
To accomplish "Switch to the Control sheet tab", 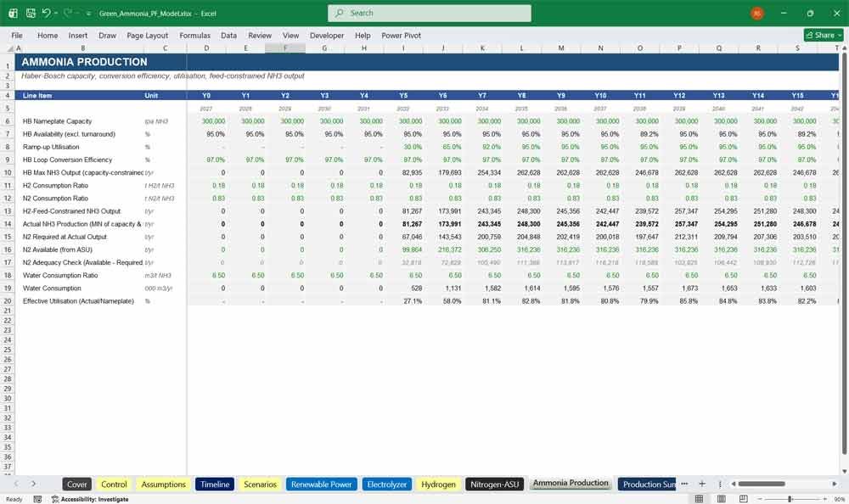I will (x=114, y=484).
